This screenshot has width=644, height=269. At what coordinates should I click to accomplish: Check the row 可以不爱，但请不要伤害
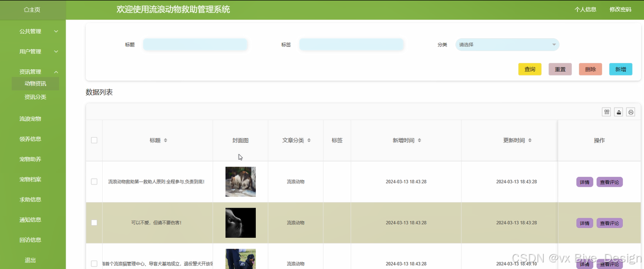94,223
